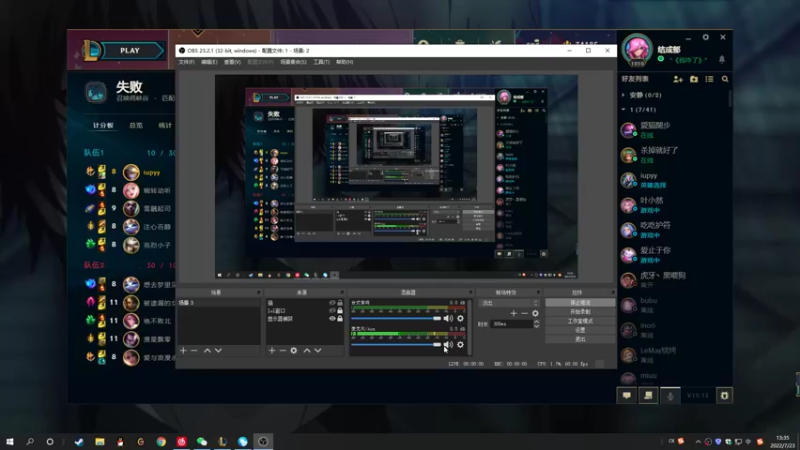800x450 pixels.
Task: Toggle visibility eye of lol窗口 source
Action: (332, 311)
